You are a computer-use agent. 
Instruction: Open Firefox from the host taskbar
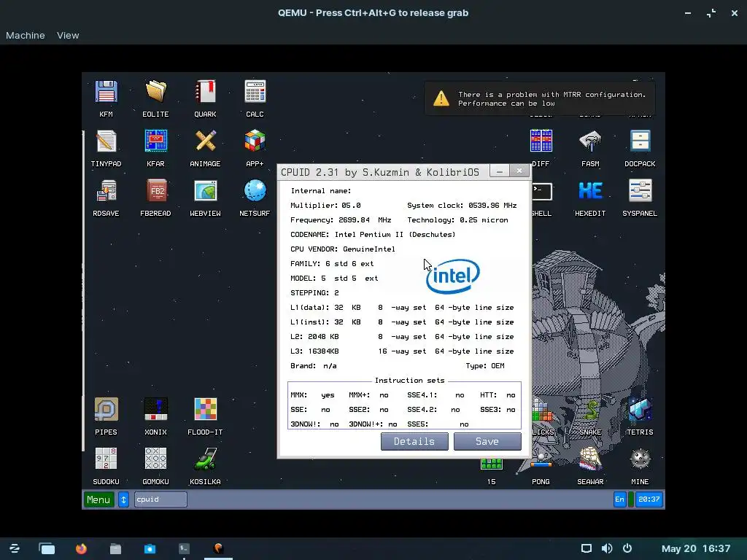point(82,548)
